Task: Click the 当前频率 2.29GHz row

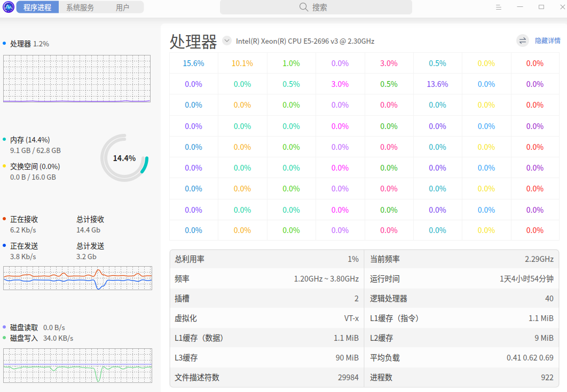Action: (461, 259)
